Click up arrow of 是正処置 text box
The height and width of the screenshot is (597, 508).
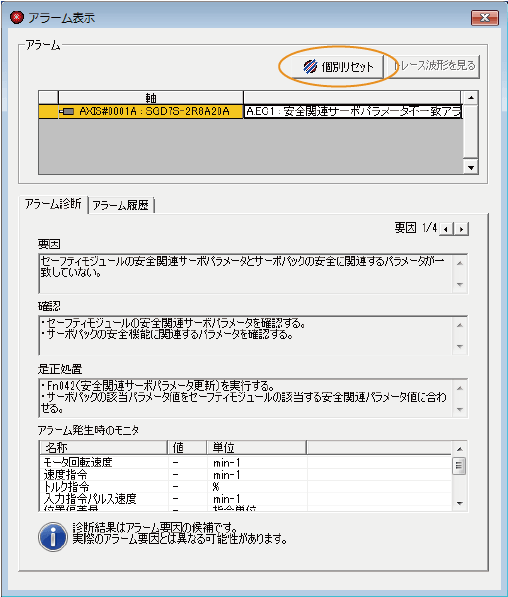[460, 388]
